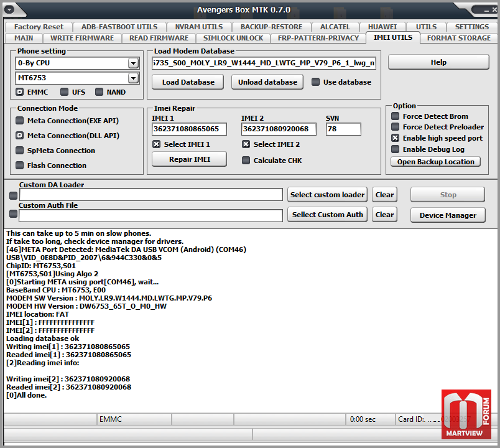Open the MT6753 chipset dropdown
Image resolution: width=500 pixels, height=448 pixels.
click(132, 78)
